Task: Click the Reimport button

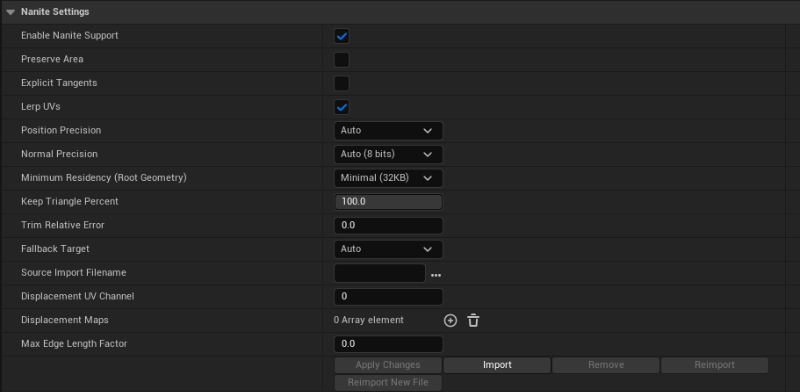Action: (714, 365)
